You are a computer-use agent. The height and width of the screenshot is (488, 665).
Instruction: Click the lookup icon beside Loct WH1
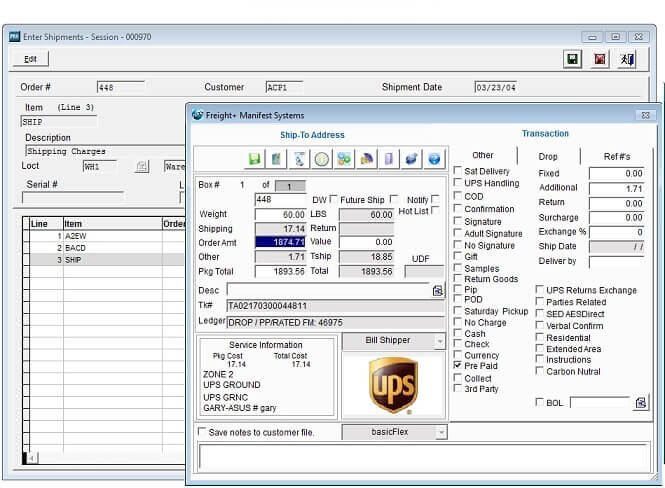pyautogui.click(x=142, y=167)
